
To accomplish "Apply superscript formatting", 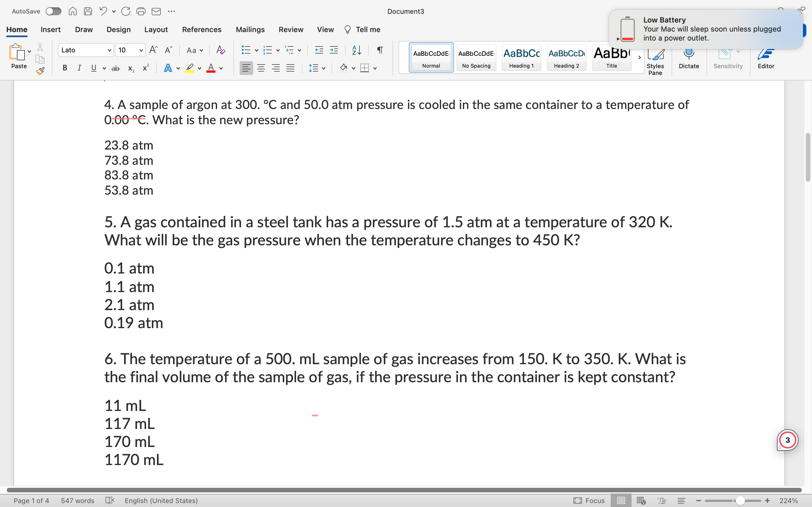I will tap(145, 68).
